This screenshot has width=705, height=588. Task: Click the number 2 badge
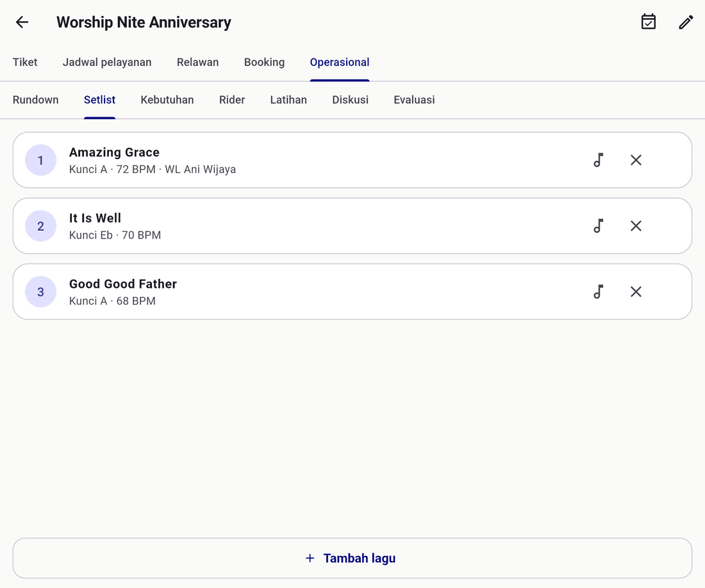pos(40,226)
